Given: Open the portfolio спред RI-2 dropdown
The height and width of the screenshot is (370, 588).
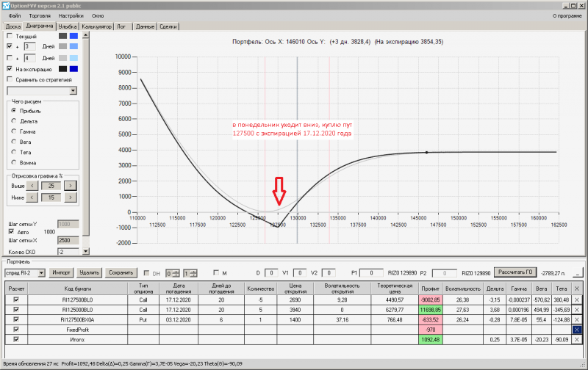Looking at the screenshot, I should point(42,273).
